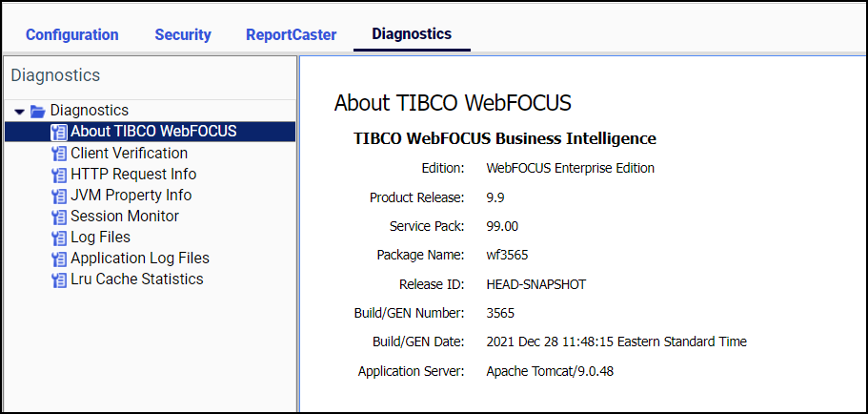Click the Service Pack field label
The height and width of the screenshot is (414, 868).
pos(427,226)
